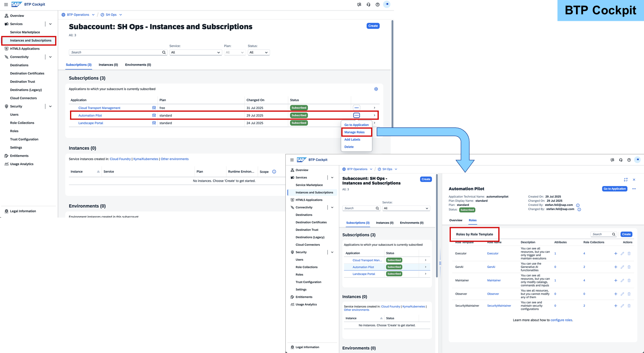Expand the BTP Operations breadcrumb dropdown in background window
Viewport: 644px width, 353px height.
point(93,15)
